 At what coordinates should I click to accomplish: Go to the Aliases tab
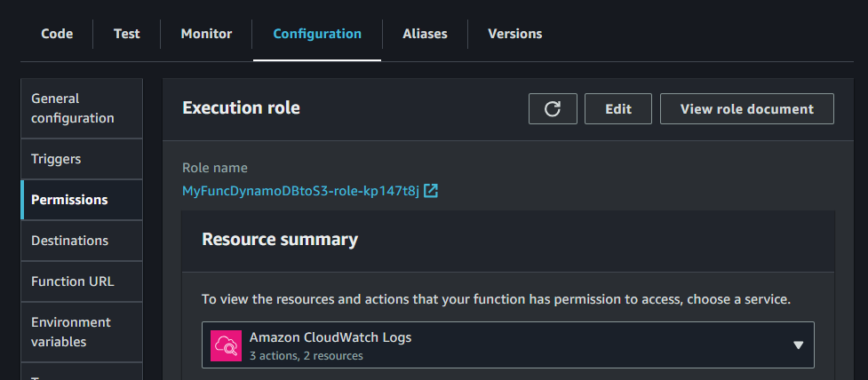pyautogui.click(x=425, y=34)
